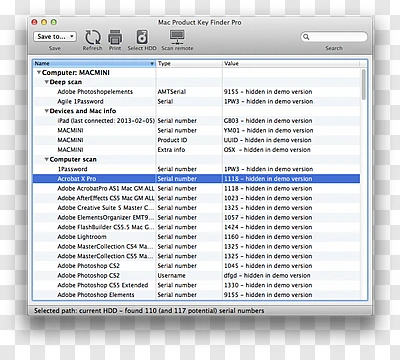The width and height of the screenshot is (400, 360).
Task: Select the 1Password row under Computer scan
Action: point(196,169)
